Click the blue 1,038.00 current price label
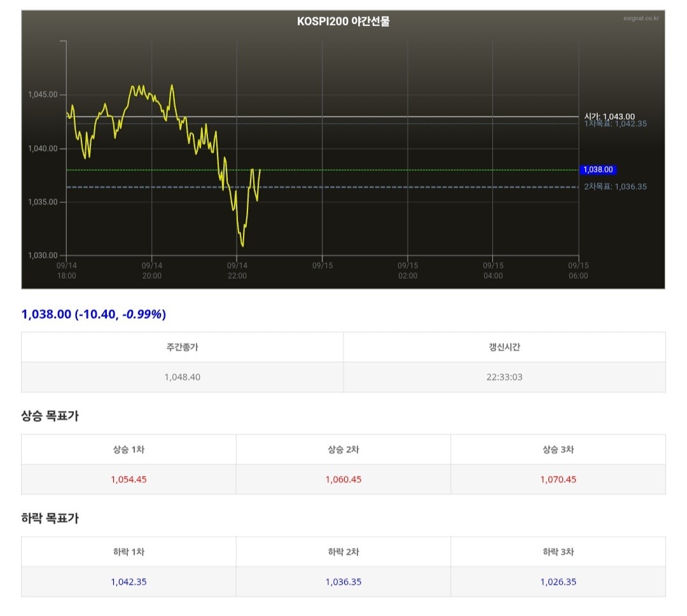Image resolution: width=687 pixels, height=616 pixels. pyautogui.click(x=597, y=170)
